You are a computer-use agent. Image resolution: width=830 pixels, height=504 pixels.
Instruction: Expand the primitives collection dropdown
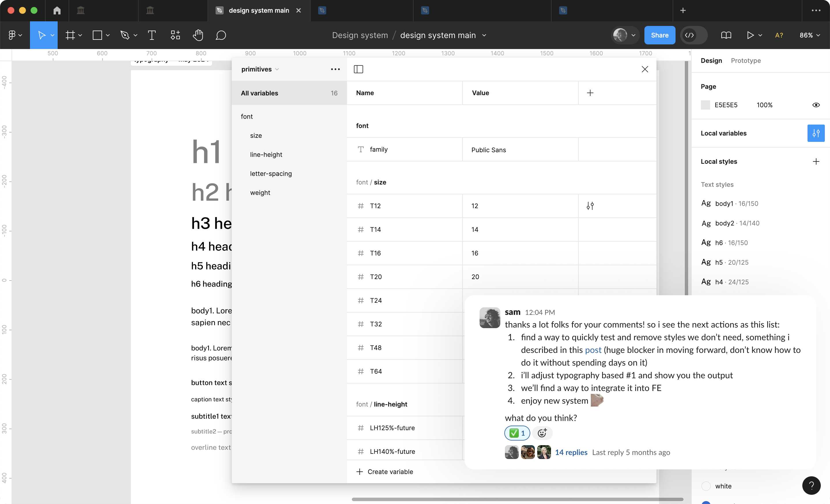tap(260, 69)
